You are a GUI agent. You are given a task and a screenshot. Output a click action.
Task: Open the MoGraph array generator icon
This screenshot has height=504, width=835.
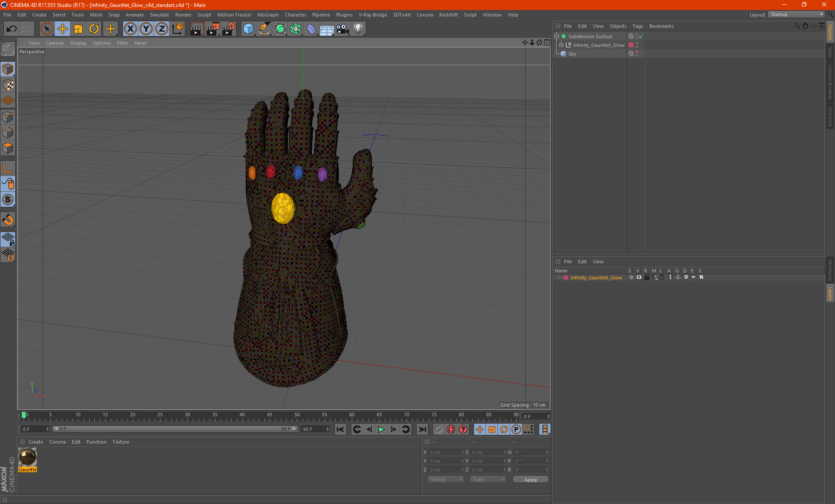click(296, 29)
